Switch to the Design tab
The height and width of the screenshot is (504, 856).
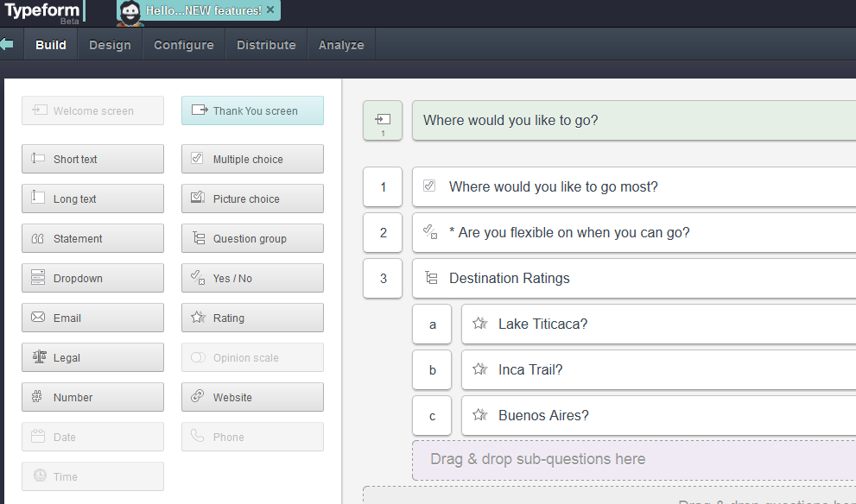(110, 44)
